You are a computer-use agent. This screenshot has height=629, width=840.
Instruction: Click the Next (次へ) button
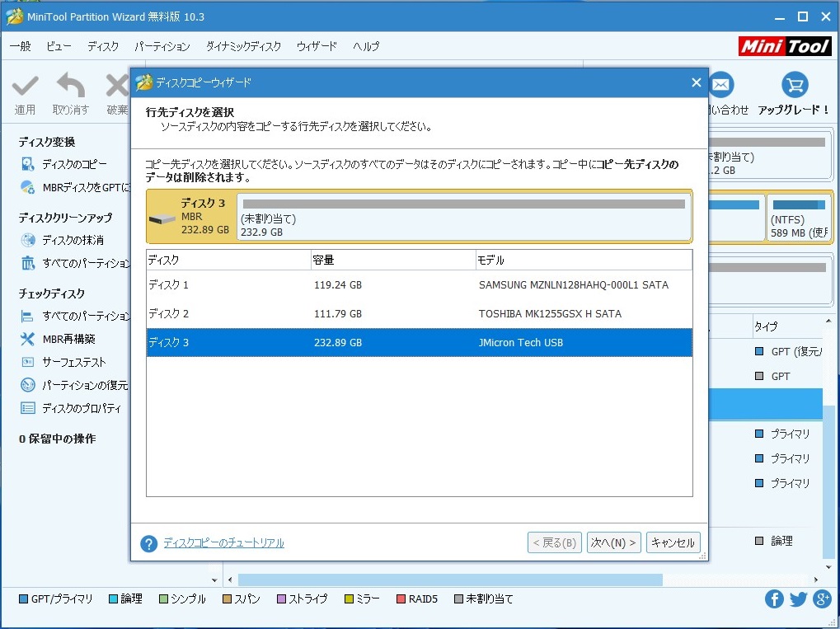pos(613,542)
